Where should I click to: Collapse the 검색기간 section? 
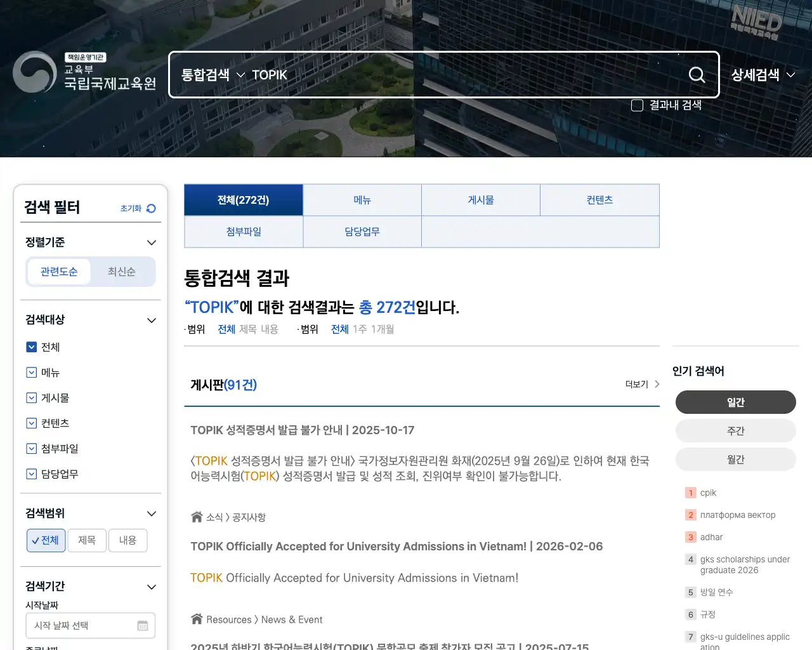tap(152, 587)
